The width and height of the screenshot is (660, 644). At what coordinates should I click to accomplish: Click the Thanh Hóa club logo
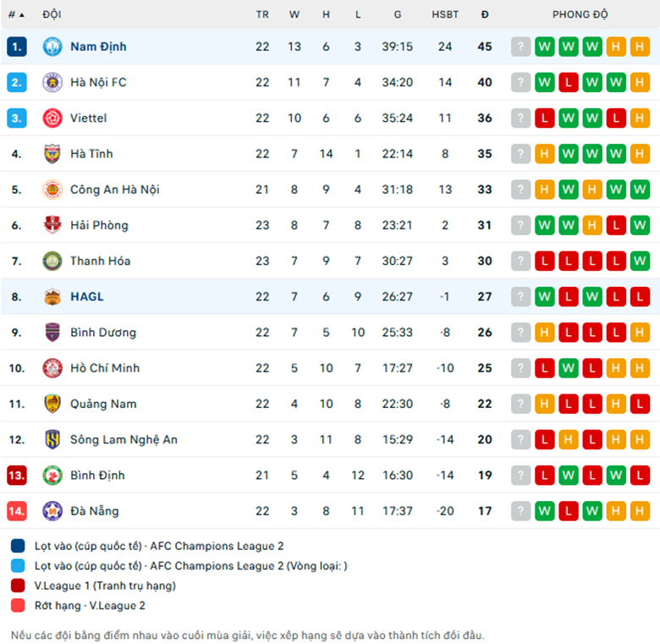click(52, 261)
